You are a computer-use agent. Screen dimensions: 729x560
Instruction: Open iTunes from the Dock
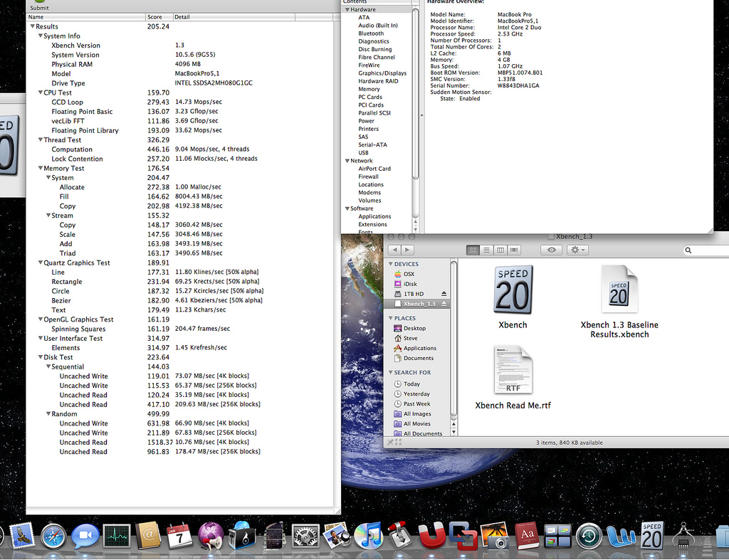(368, 535)
